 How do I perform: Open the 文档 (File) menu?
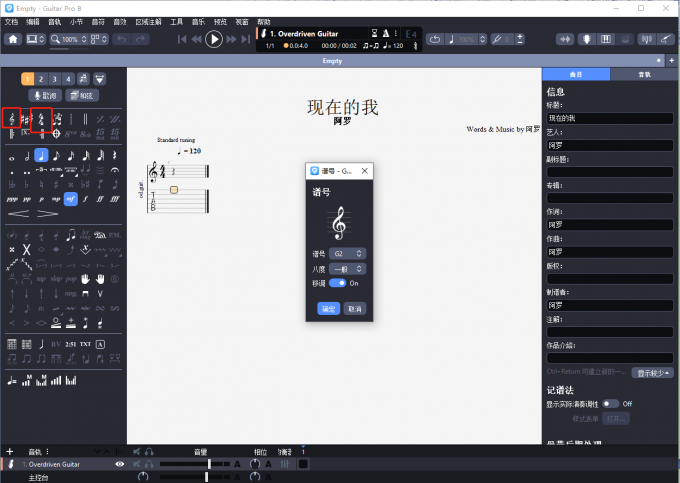click(x=11, y=22)
